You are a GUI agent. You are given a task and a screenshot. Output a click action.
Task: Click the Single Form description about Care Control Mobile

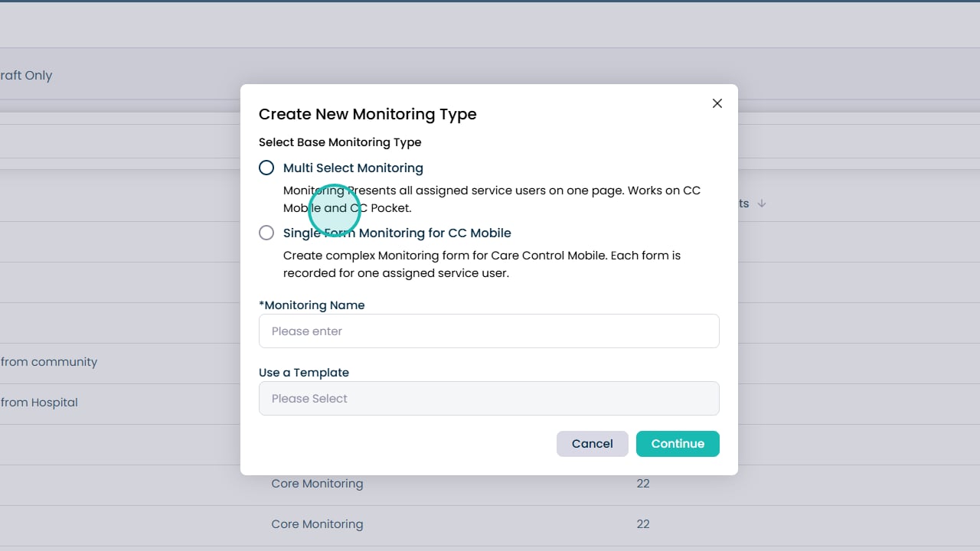[482, 264]
